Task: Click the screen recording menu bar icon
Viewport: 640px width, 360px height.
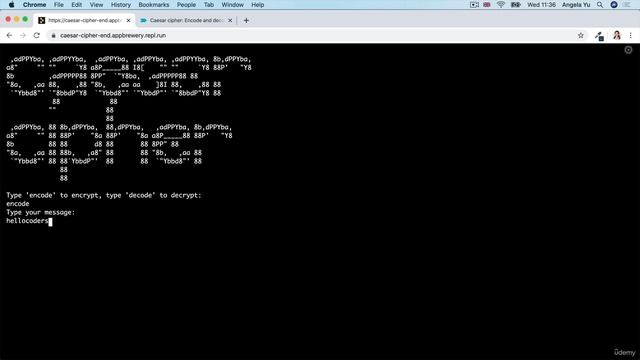Action: (x=474, y=5)
